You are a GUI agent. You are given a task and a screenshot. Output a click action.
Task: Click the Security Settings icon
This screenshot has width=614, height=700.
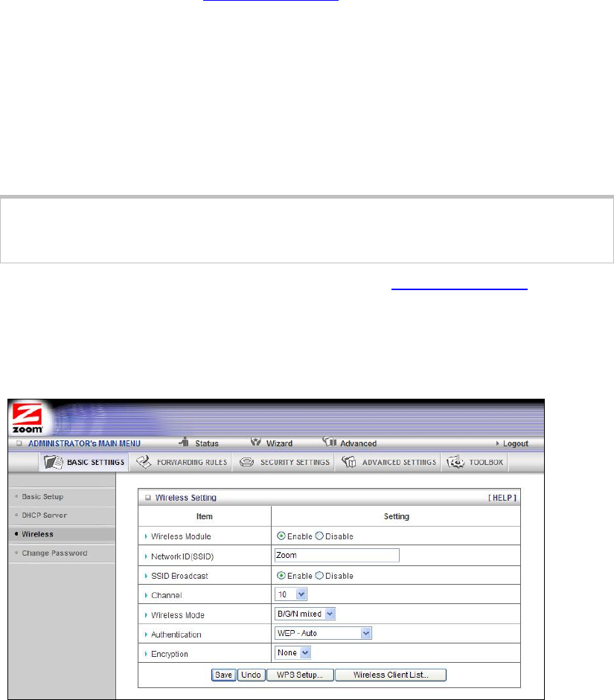247,462
